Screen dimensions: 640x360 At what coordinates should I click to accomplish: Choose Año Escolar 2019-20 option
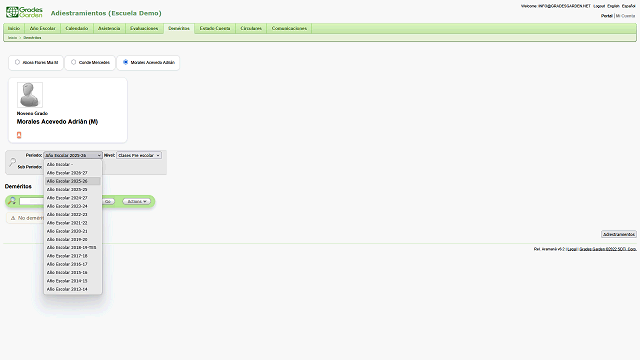click(73, 239)
